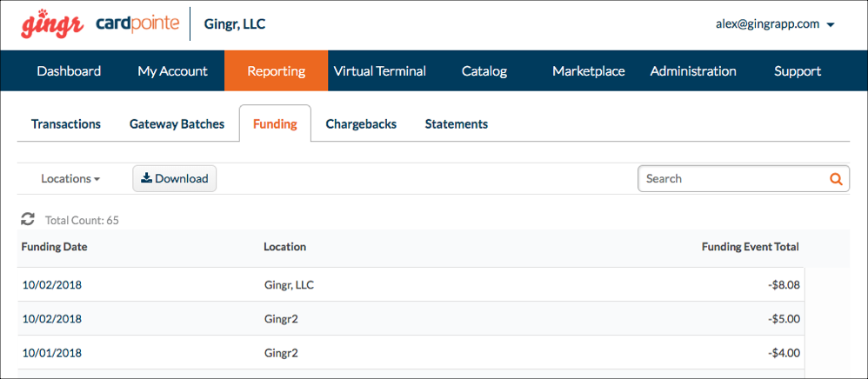Click the Gingr, LLC location cell
This screenshot has height=379, width=868.
(290, 285)
